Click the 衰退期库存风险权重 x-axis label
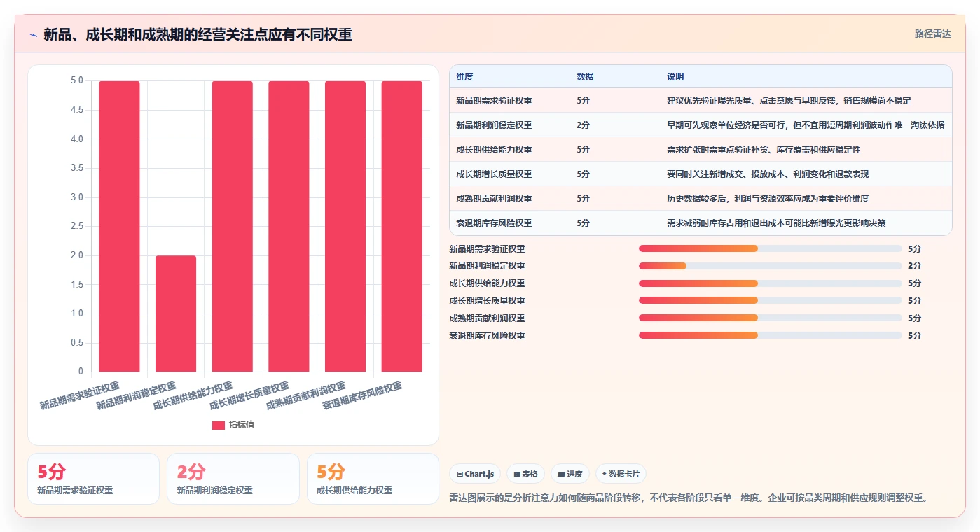 pos(362,396)
